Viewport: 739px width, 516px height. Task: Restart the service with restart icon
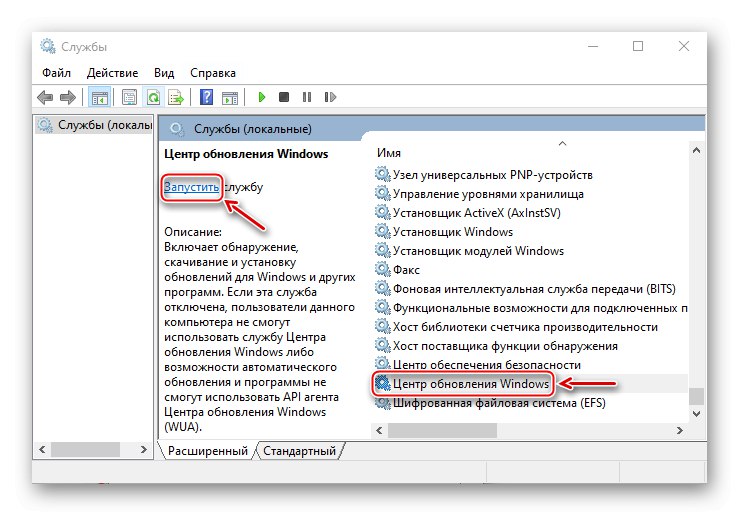tap(330, 97)
